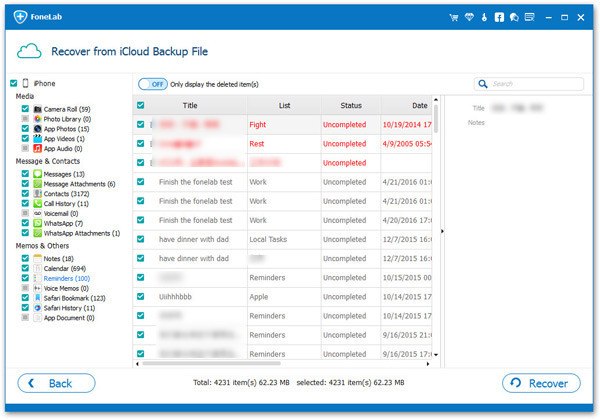
Task: Click the thermometer-shaped icon in the title bar
Action: 484,17
